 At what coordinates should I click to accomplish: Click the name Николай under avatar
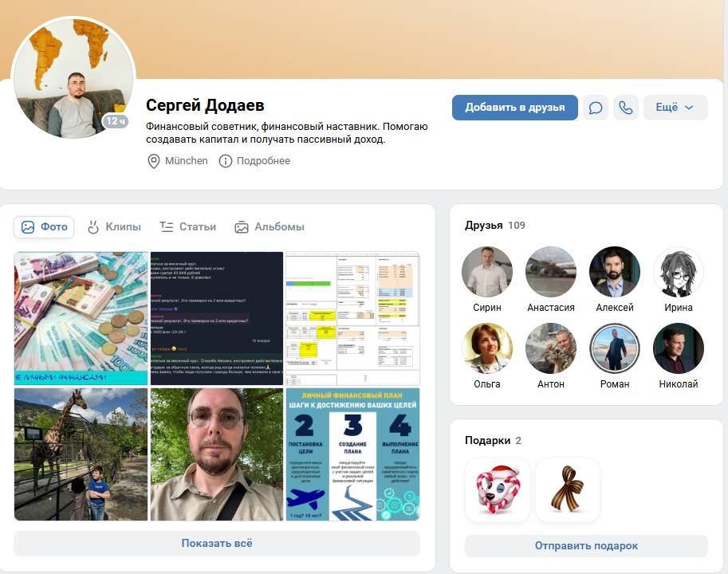click(679, 384)
